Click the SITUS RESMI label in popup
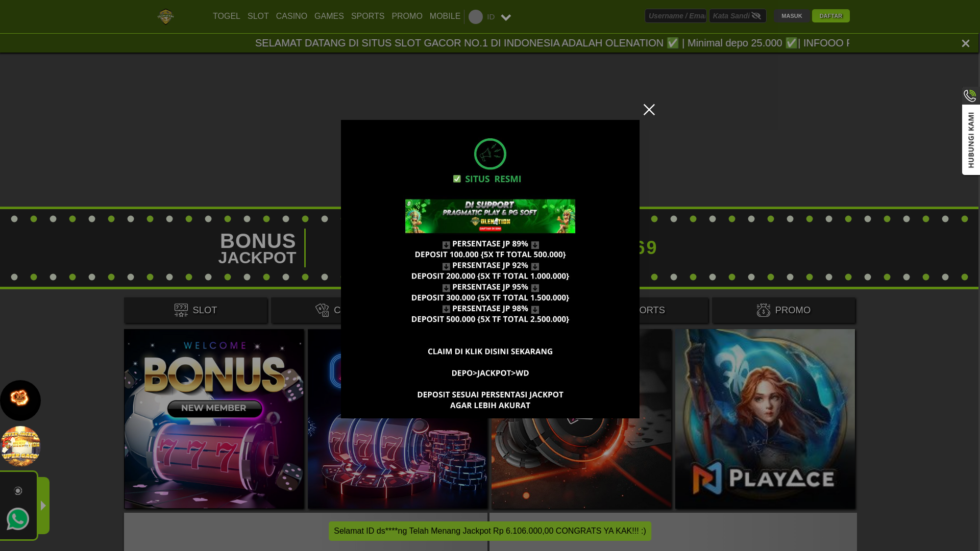The image size is (980, 551). coord(487,179)
